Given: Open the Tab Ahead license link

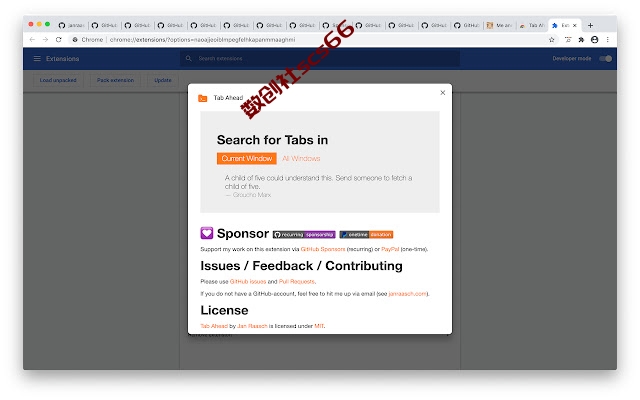Looking at the screenshot, I should click(x=214, y=326).
